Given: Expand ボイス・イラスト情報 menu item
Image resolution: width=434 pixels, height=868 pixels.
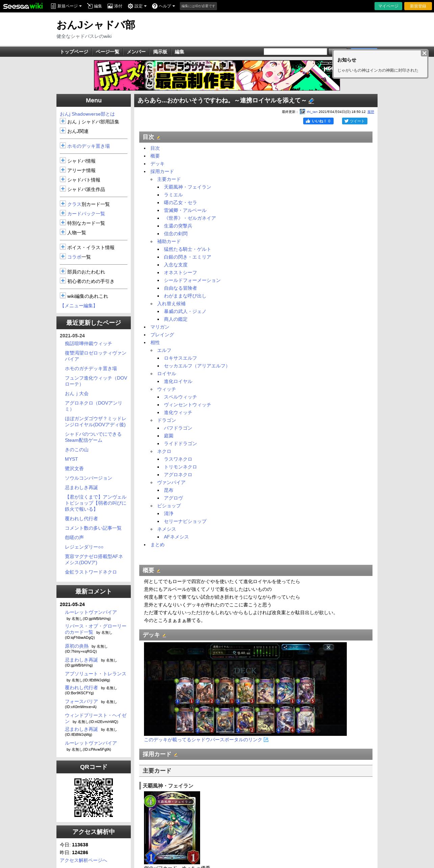Looking at the screenshot, I should tap(63, 247).
